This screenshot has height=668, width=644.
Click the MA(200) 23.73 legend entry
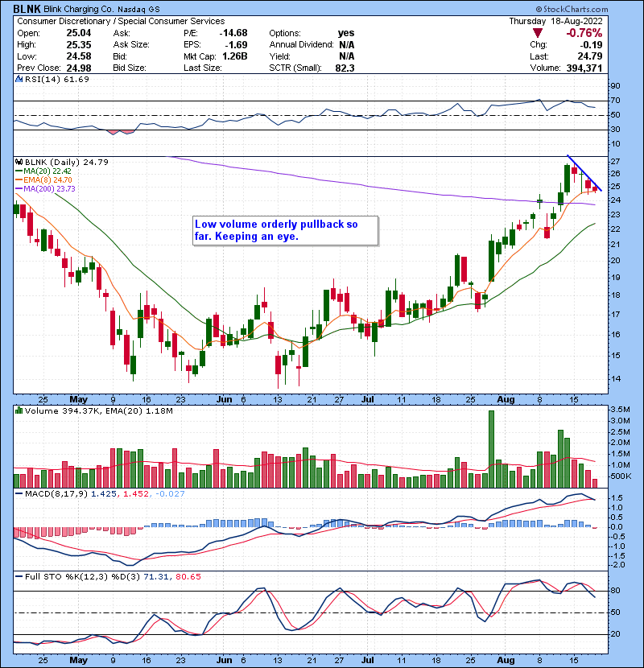(x=49, y=188)
